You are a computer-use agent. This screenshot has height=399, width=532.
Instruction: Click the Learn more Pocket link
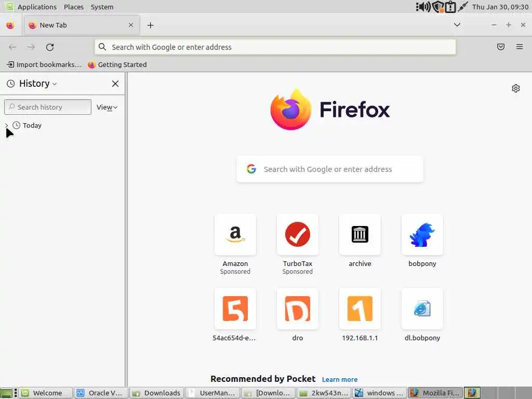coord(340,380)
